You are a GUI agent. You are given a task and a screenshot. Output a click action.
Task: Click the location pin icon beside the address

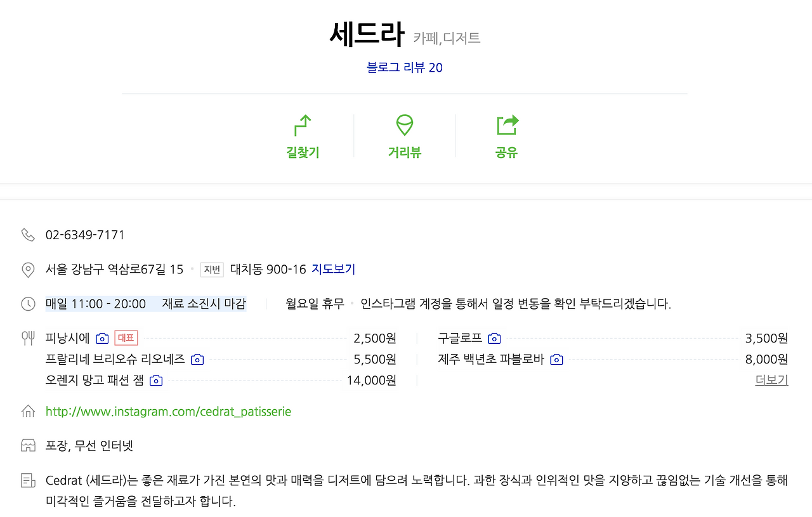(28, 268)
